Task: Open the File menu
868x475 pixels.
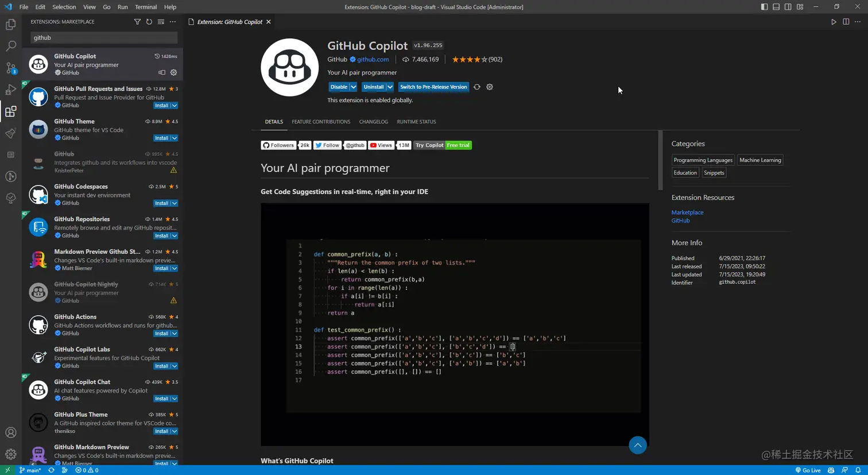Action: coord(24,7)
